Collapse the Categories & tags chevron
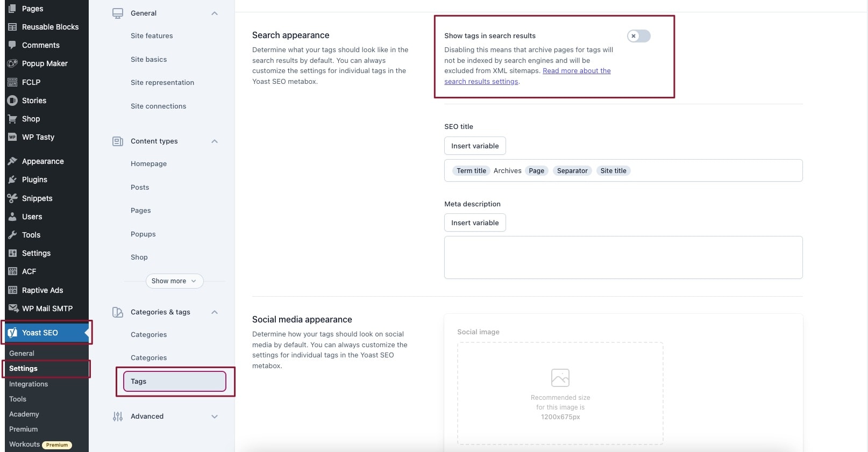The width and height of the screenshot is (868, 452). tap(215, 312)
